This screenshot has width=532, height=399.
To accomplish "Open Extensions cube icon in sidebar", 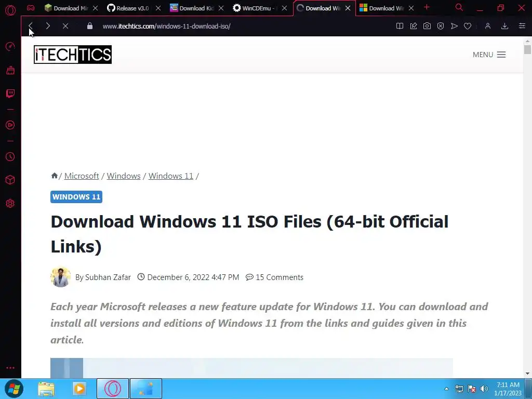I will [10, 180].
